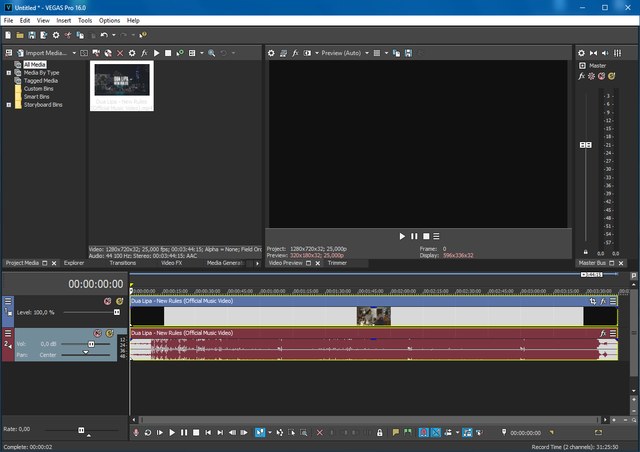Click the record microphone button in transport bar
640x452 pixels.
[136, 432]
